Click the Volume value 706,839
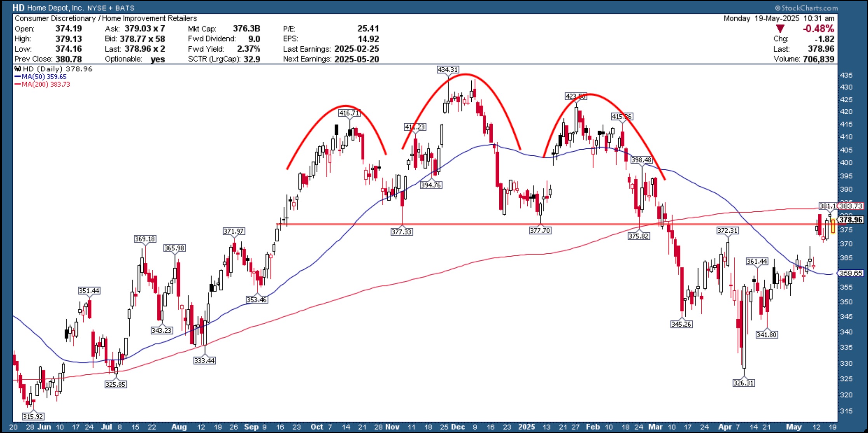The width and height of the screenshot is (868, 433). [819, 59]
